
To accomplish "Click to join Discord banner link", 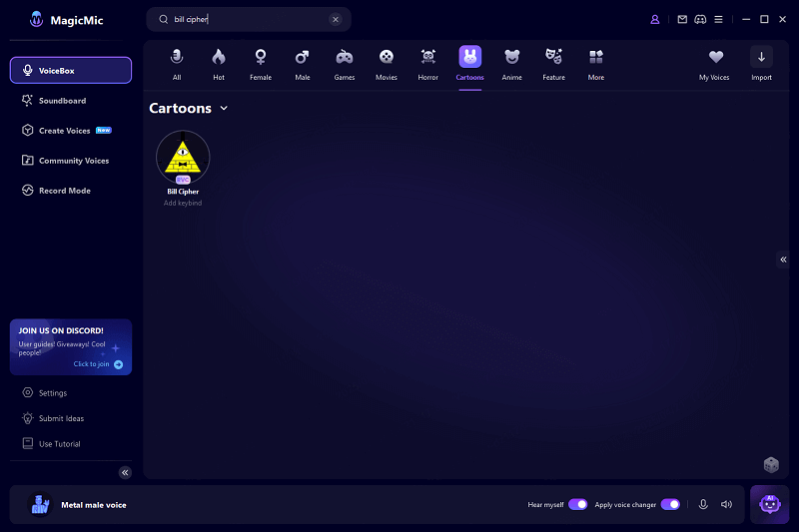I will click(98, 364).
